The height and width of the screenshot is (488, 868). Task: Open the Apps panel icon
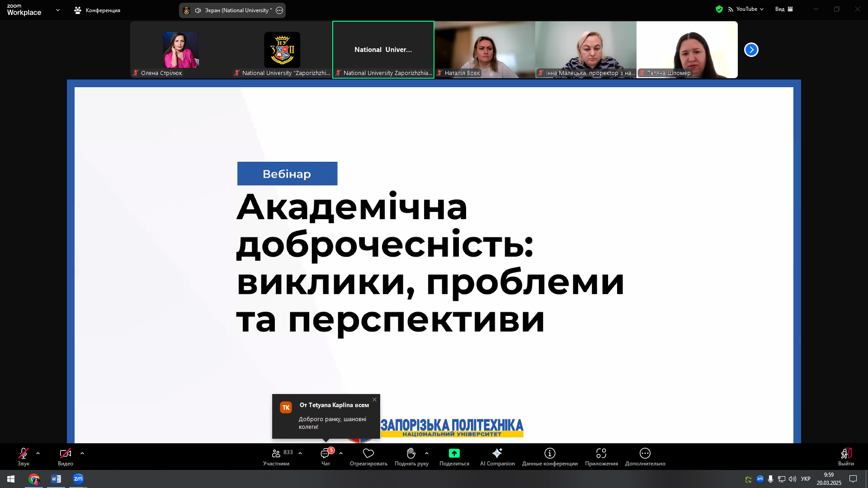tap(601, 453)
